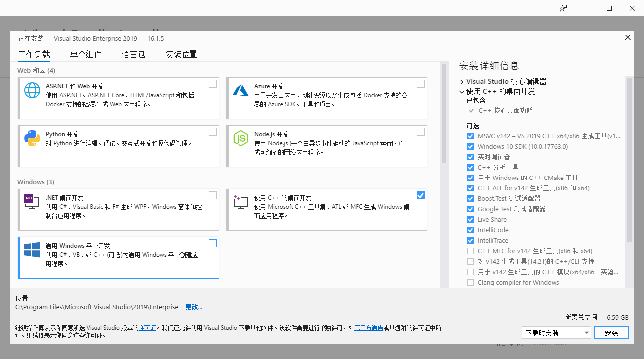Check C++/CLI support for v142
The image size is (644, 359).
[470, 261]
